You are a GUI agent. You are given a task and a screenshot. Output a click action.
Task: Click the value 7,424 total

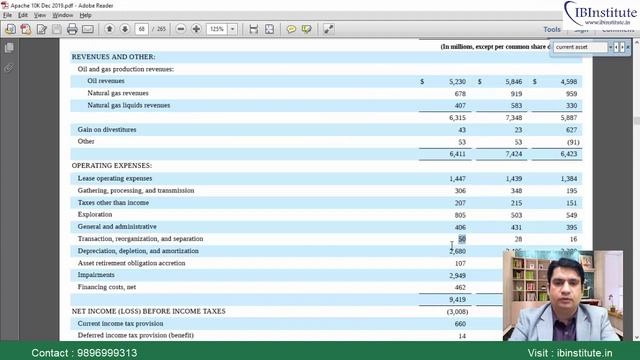(x=513, y=154)
